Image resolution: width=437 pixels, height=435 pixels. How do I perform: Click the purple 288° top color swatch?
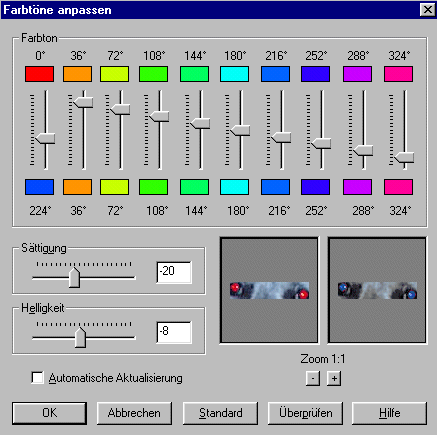(x=357, y=74)
